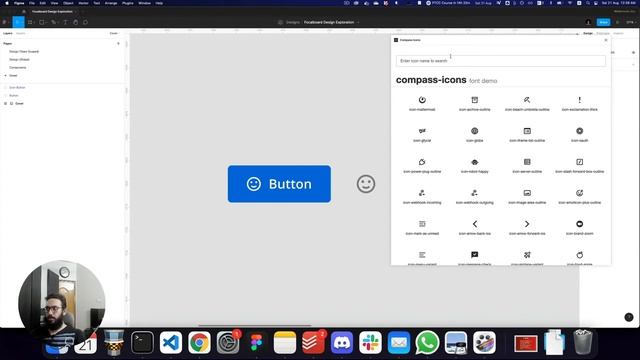The image size is (640, 360).
Task: Select the Button layer in Layers panel
Action: click(x=13, y=96)
